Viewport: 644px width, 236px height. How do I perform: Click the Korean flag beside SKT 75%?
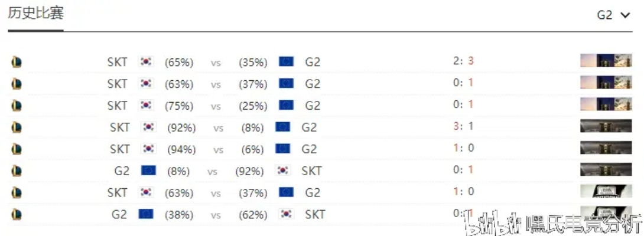(145, 106)
